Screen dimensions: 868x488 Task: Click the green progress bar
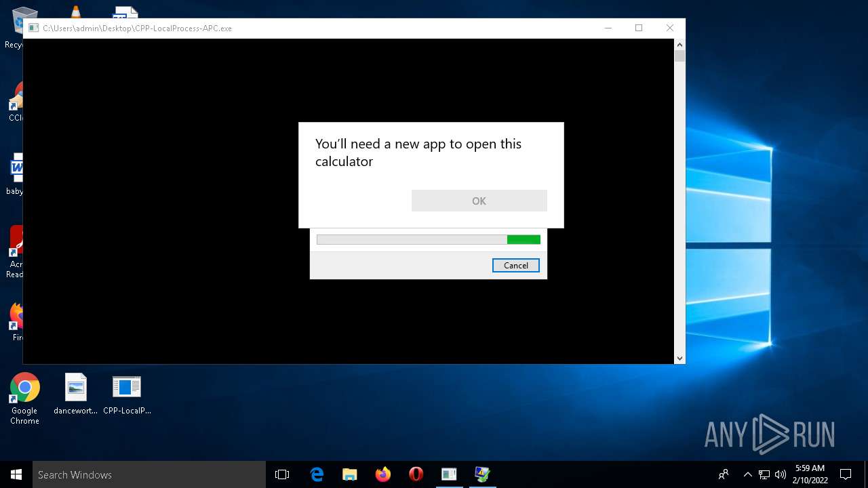(x=429, y=239)
